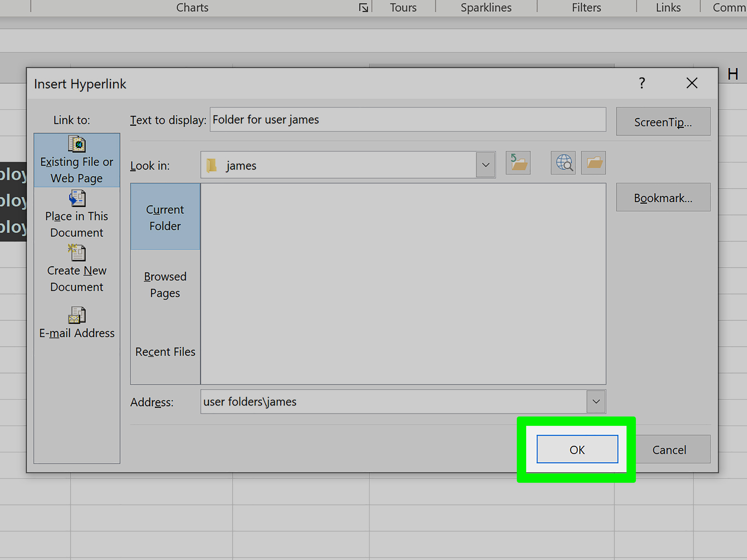Click the ScreenTip button
747x560 pixels.
(663, 122)
